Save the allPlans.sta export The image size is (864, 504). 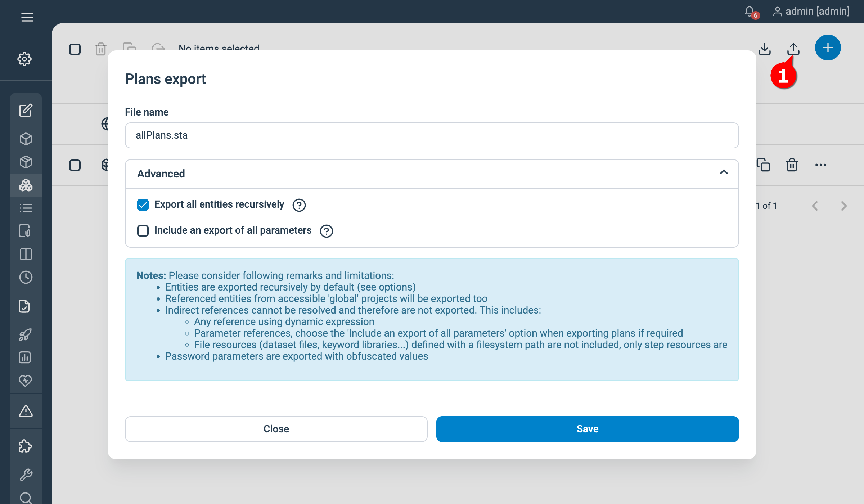[587, 429]
